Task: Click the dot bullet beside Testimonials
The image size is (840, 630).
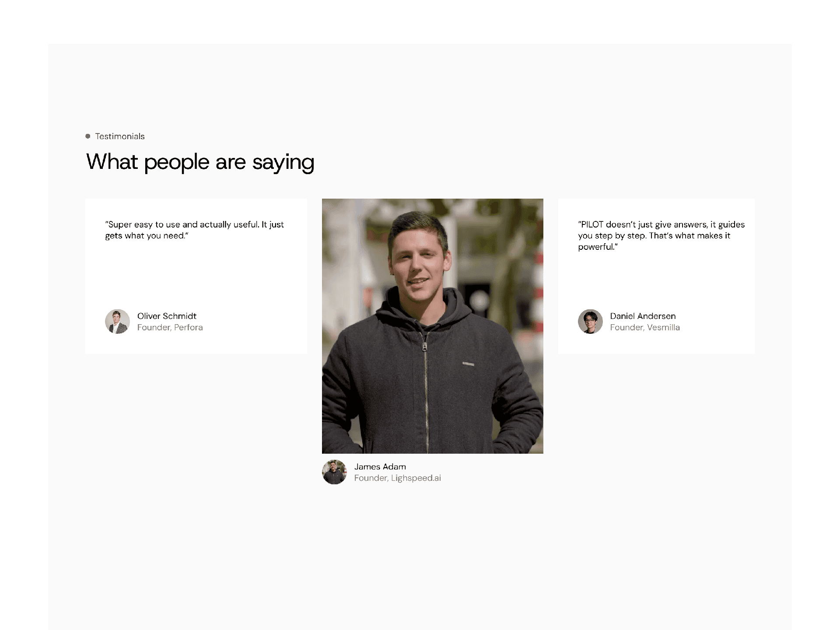Action: [88, 136]
